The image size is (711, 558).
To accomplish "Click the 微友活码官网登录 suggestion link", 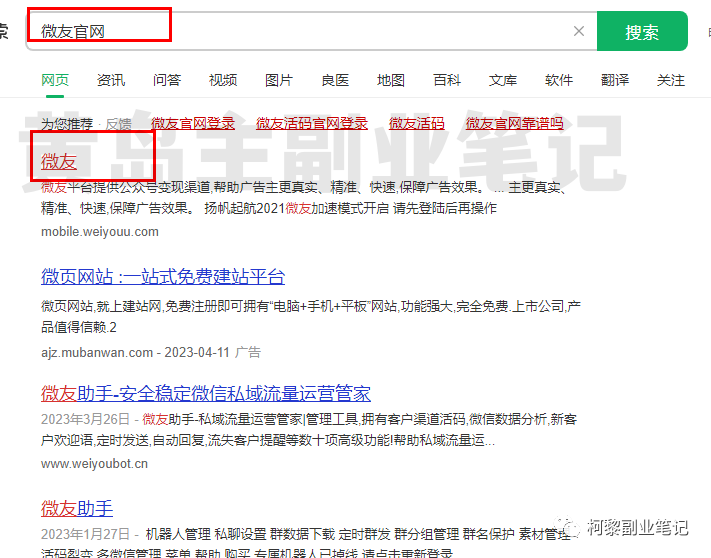I will pyautogui.click(x=312, y=123).
